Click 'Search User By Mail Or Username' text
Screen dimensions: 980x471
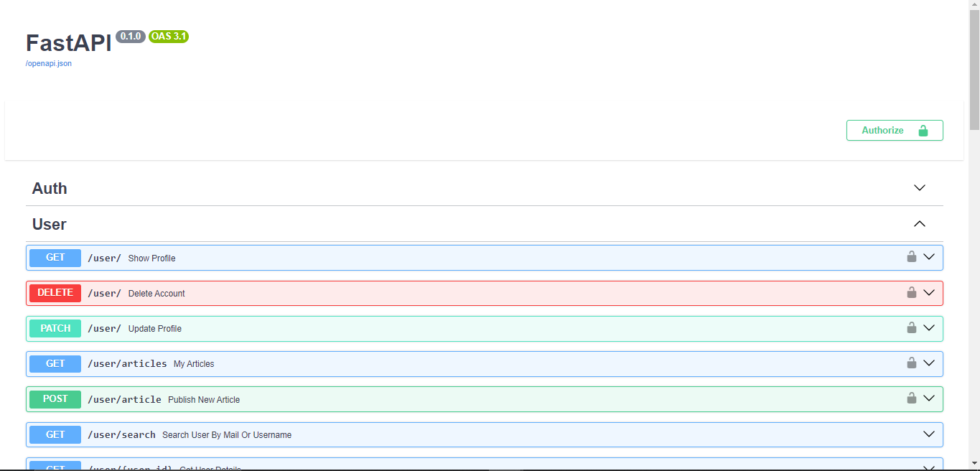coord(227,435)
